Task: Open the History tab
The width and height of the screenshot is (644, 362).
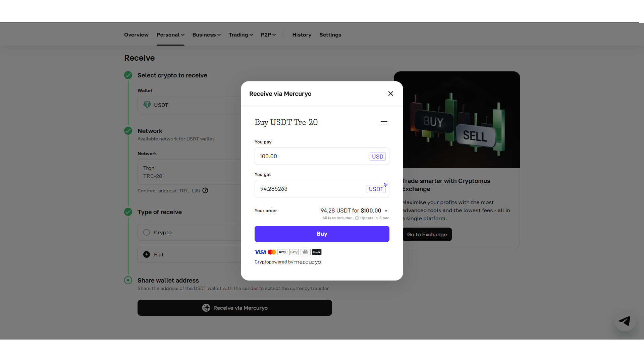Action: click(x=302, y=35)
